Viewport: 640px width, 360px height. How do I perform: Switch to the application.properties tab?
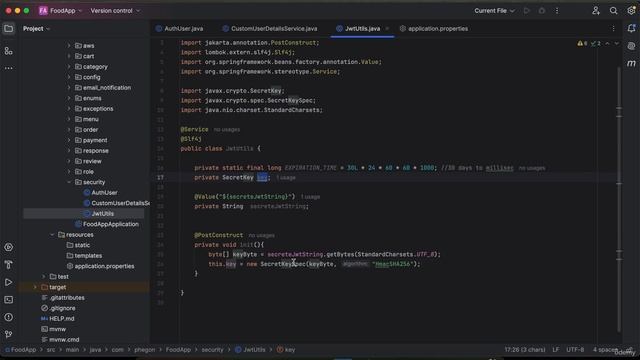pos(434,29)
